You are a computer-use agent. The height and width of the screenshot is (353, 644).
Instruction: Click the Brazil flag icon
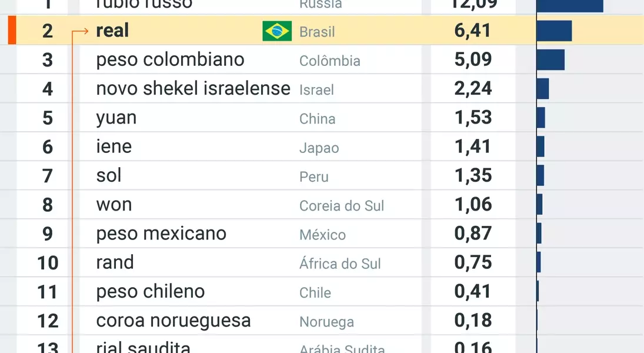coord(277,31)
